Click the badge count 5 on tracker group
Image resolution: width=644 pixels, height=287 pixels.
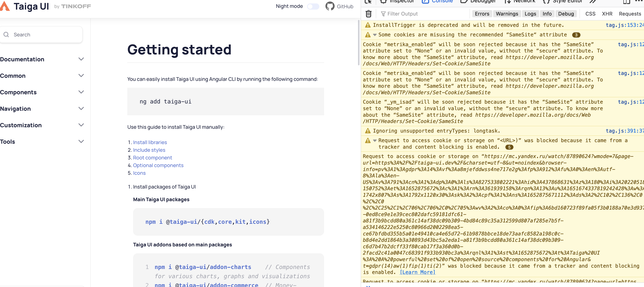tap(509, 147)
